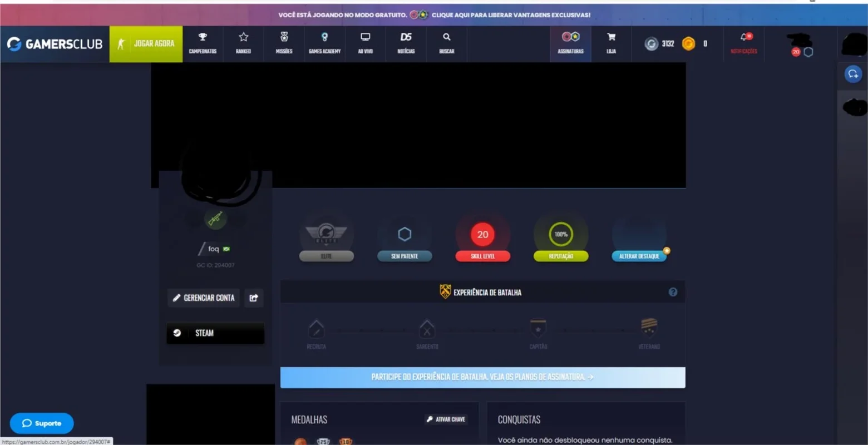Click the subscription plans banner link
The image size is (868, 445).
[x=482, y=377]
